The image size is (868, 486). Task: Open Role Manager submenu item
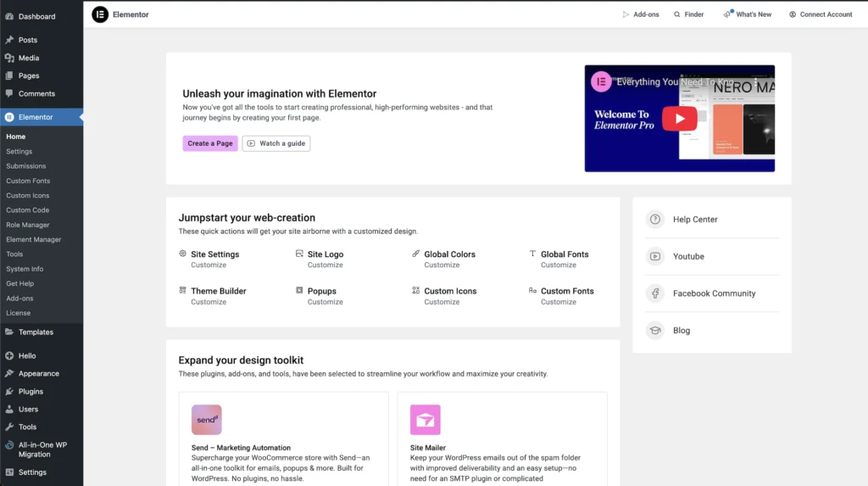(28, 225)
